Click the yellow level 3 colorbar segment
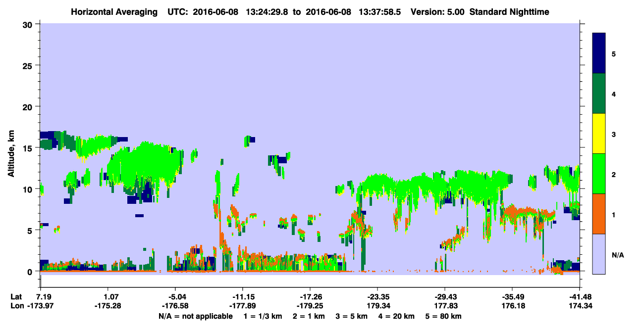Viewport: 644px width, 330px height. point(599,134)
